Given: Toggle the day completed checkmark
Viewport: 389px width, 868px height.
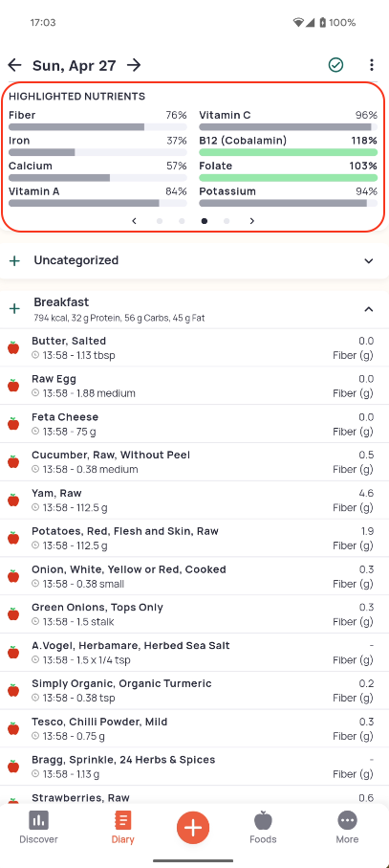Looking at the screenshot, I should point(335,65).
